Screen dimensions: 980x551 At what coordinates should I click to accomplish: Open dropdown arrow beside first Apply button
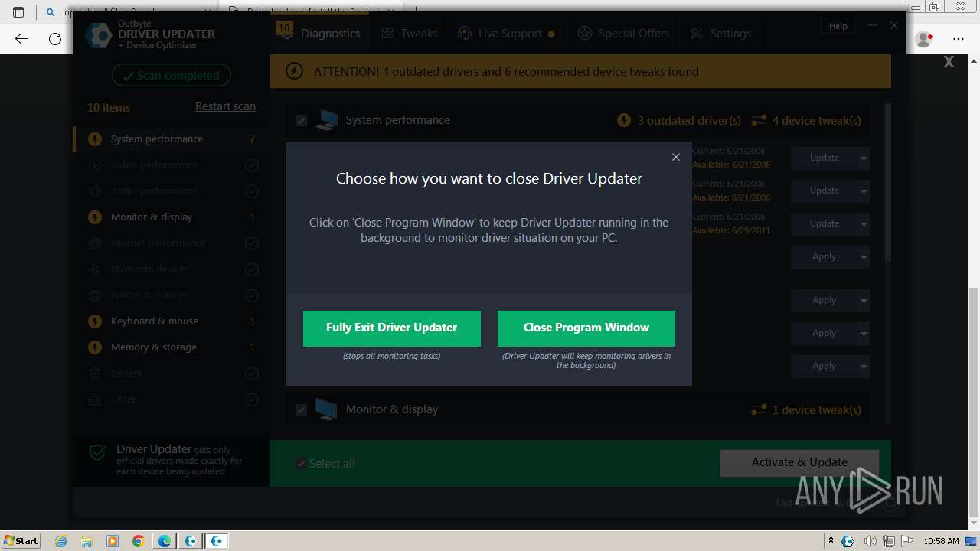tap(864, 257)
